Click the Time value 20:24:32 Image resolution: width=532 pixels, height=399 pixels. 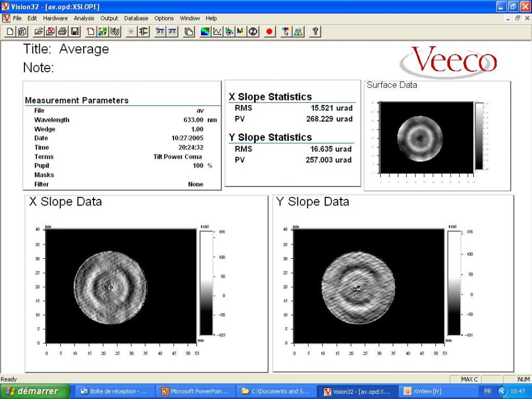coord(191,147)
